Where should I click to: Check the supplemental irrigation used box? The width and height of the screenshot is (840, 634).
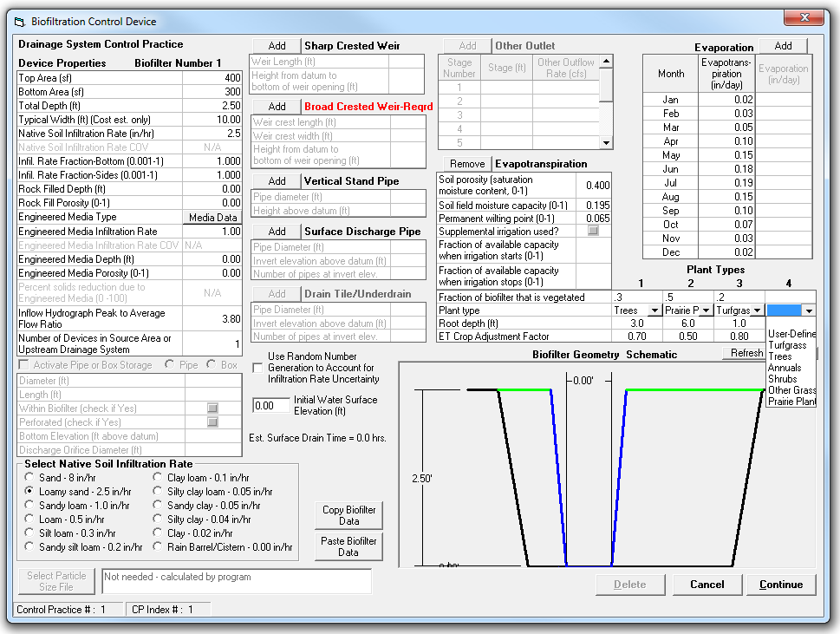(593, 231)
